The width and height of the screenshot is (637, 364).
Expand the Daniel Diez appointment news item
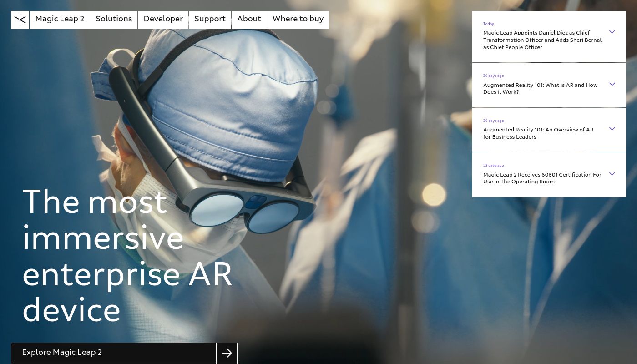point(612,32)
